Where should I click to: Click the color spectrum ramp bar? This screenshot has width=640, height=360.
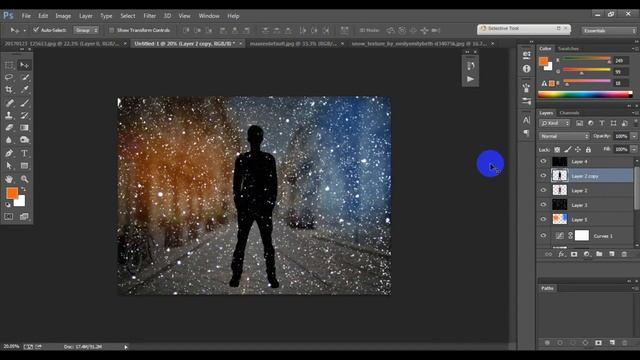click(x=585, y=94)
